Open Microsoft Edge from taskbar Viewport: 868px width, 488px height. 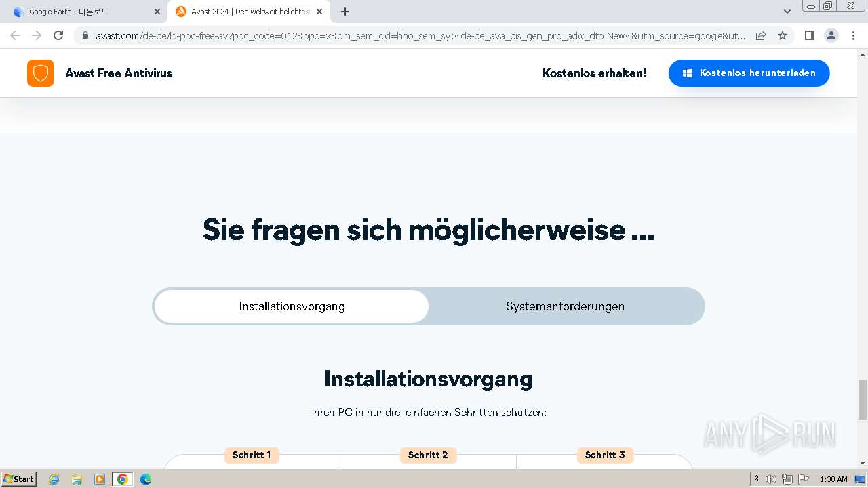(146, 479)
